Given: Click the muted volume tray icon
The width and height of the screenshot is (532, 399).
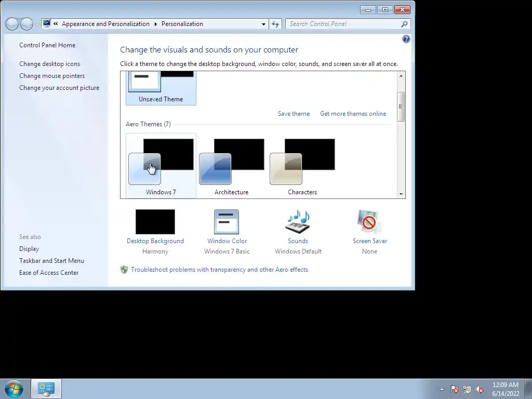Looking at the screenshot, I should point(480,389).
